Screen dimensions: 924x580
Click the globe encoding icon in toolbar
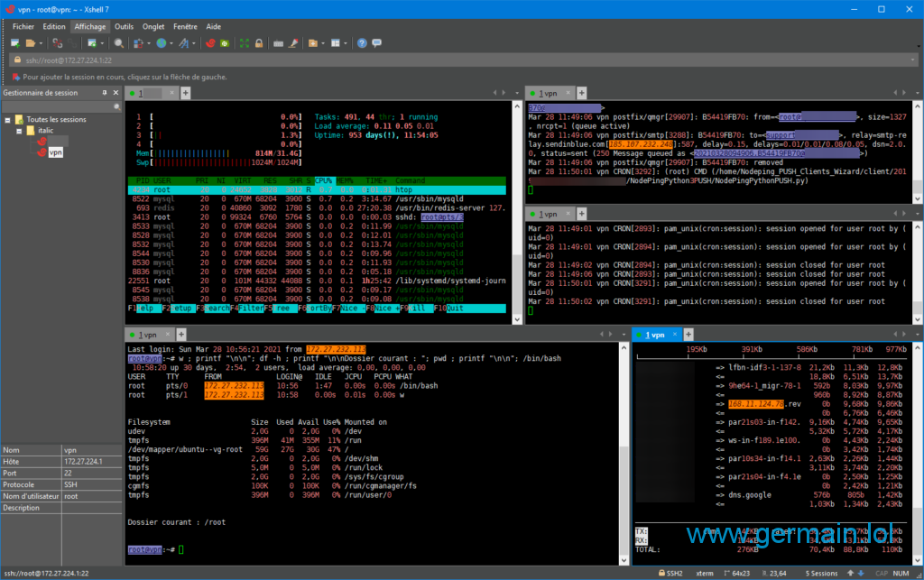(161, 43)
